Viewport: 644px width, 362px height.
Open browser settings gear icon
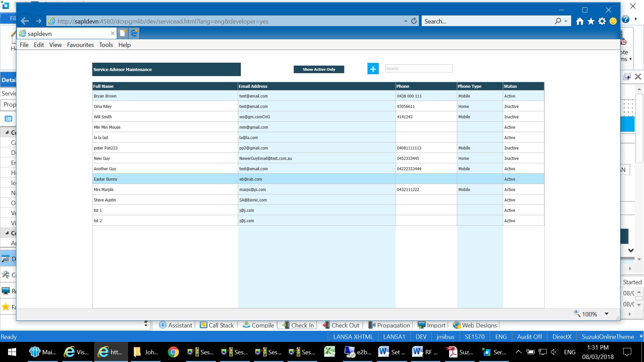point(602,21)
